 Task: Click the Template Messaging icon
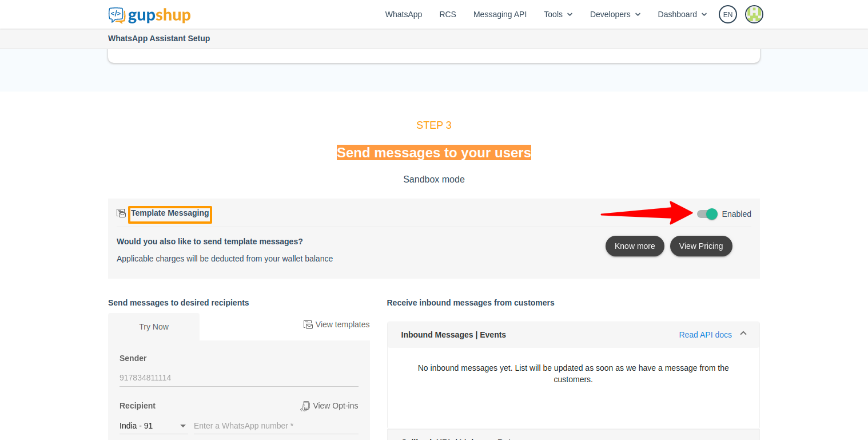[x=121, y=213]
